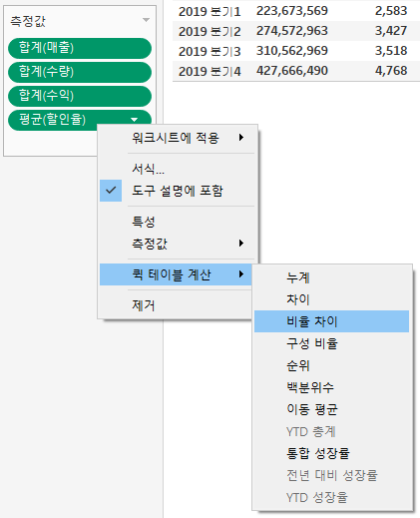The image size is (420, 518).
Task: Choose 제거 to remove the pill
Action: pos(176,305)
